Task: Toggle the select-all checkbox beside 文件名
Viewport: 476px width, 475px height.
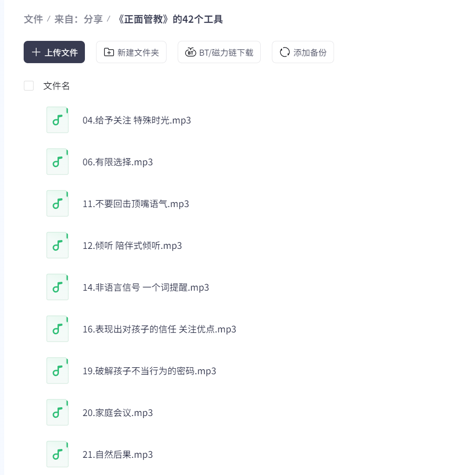Action: [29, 86]
